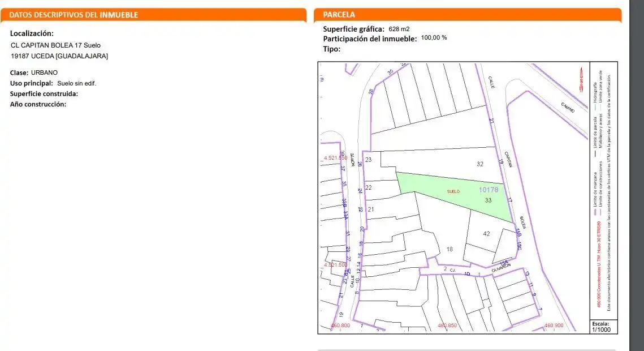Click the red coordinate '460.900' on the map bottom
Screen dimensions: 644x351
554,326
